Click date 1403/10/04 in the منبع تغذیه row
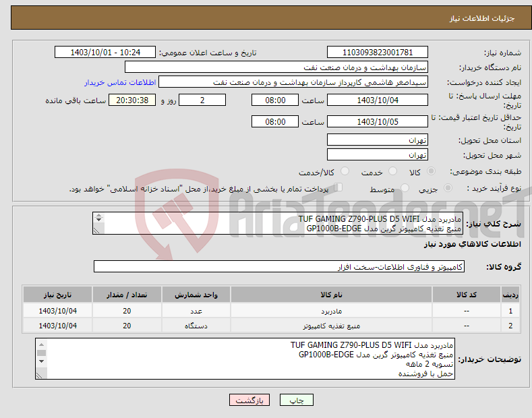532x418 pixels. click(x=58, y=326)
